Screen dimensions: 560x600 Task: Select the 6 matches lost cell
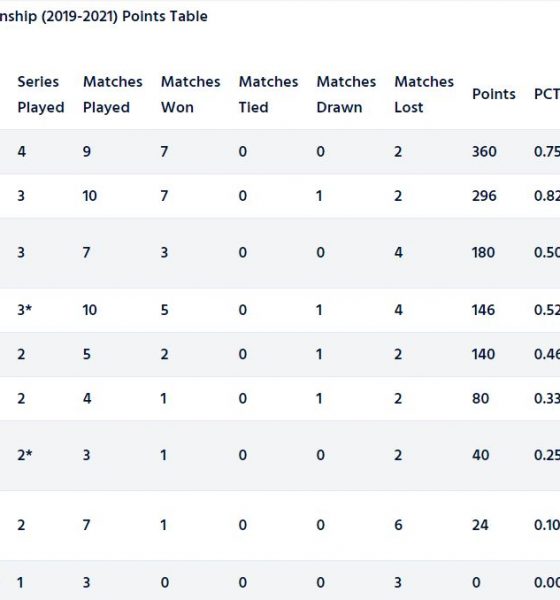pyautogui.click(x=398, y=525)
